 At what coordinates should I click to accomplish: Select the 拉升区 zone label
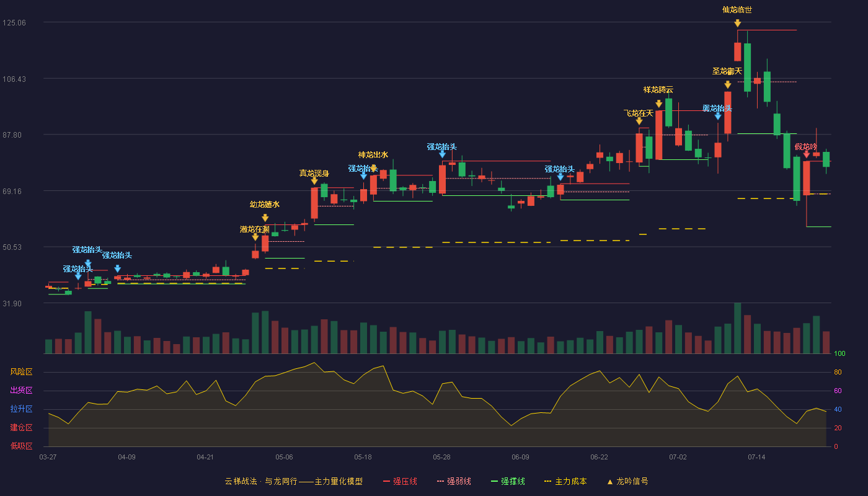(21, 409)
